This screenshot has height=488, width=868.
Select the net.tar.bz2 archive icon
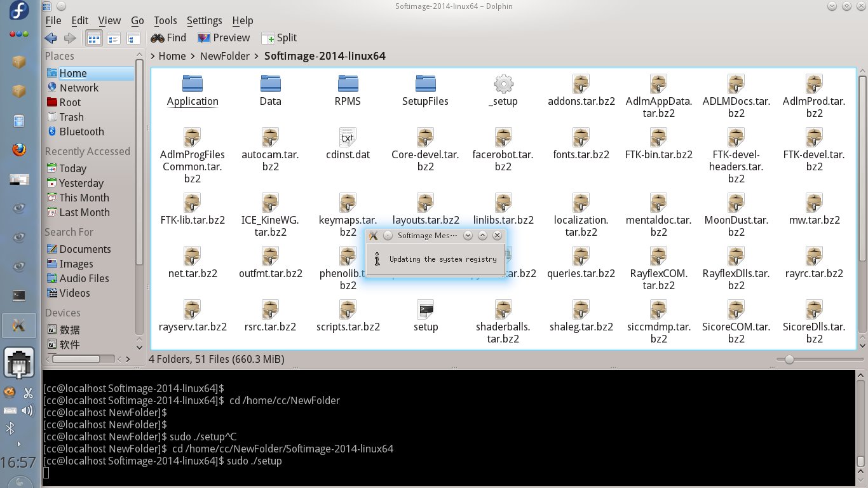click(193, 255)
